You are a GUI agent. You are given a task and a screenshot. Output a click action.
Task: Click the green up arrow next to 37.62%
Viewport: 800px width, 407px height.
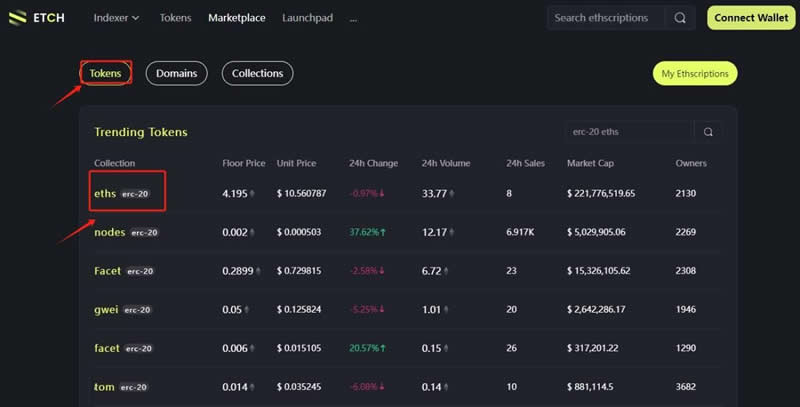point(382,233)
